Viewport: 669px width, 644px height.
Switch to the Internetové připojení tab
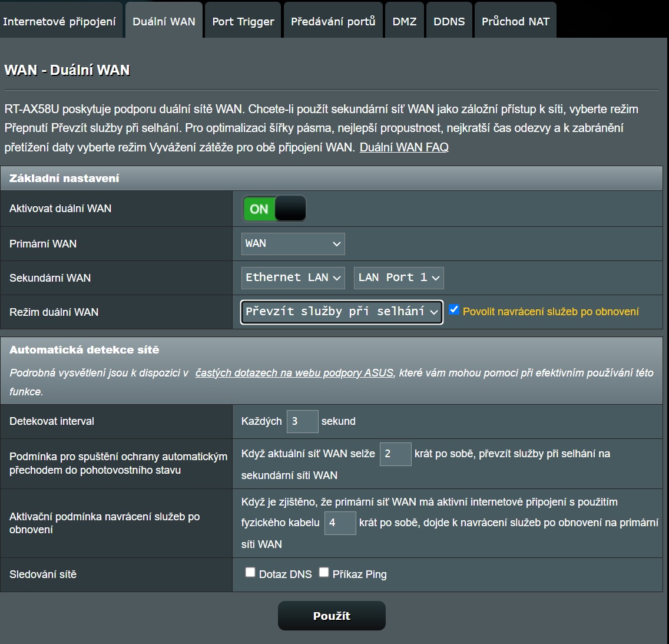59,21
